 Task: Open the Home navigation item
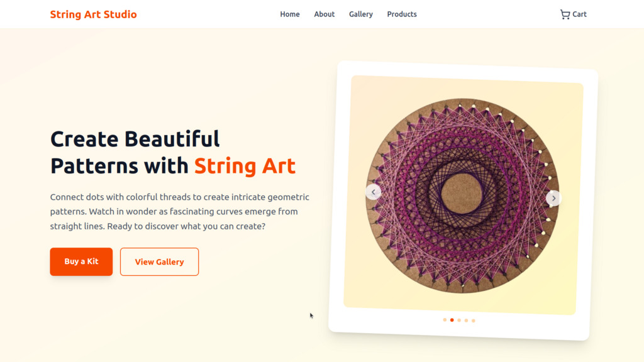pos(289,14)
